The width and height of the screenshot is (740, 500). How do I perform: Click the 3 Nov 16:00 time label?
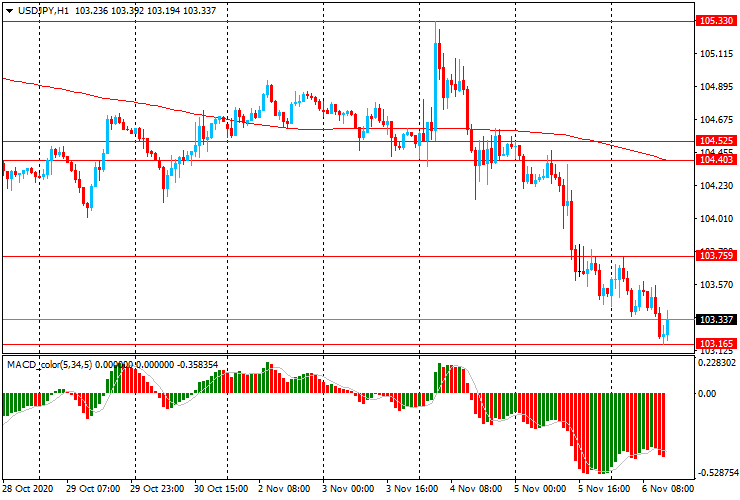click(412, 489)
